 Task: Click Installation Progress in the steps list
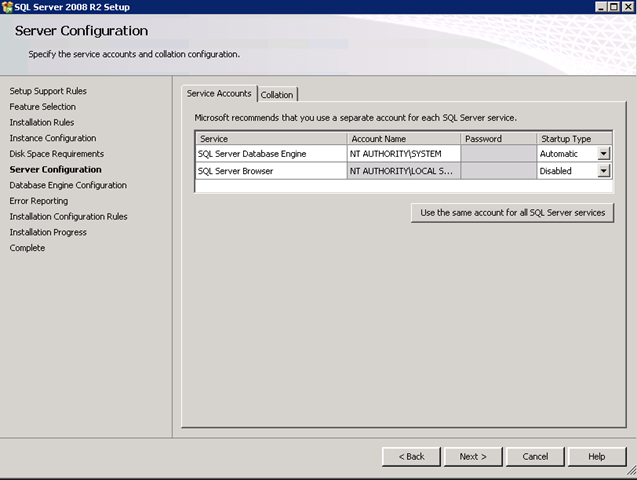[x=48, y=232]
